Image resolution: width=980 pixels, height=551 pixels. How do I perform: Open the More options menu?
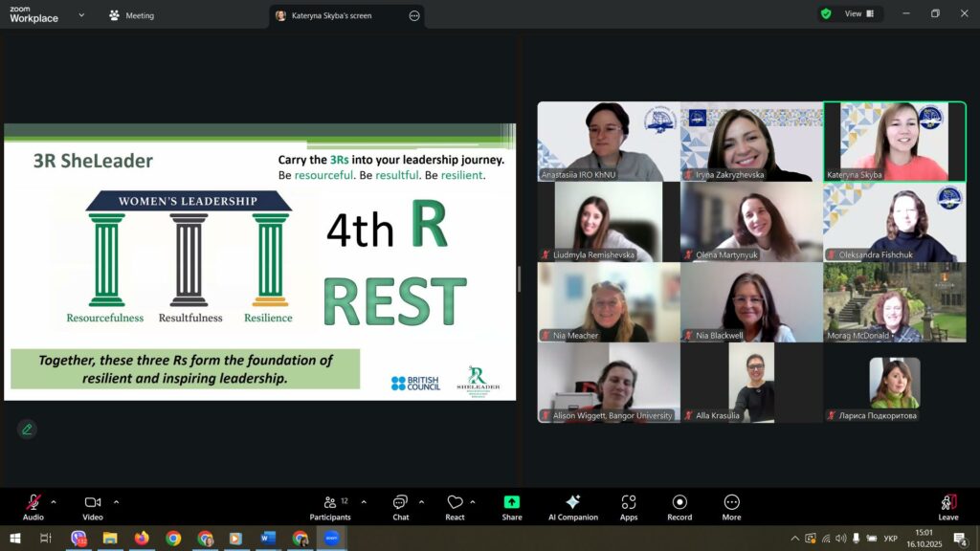tap(731, 503)
